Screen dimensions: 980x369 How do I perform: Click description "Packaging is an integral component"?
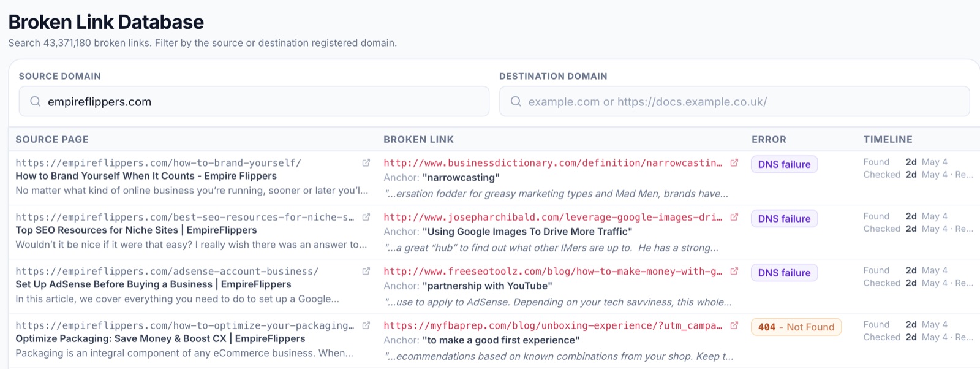click(x=184, y=353)
